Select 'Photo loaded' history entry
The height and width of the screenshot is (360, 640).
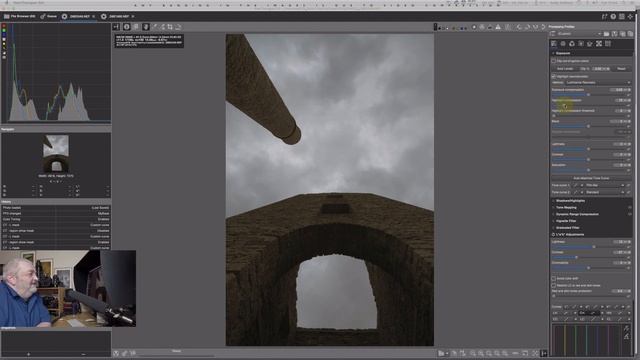click(56, 208)
